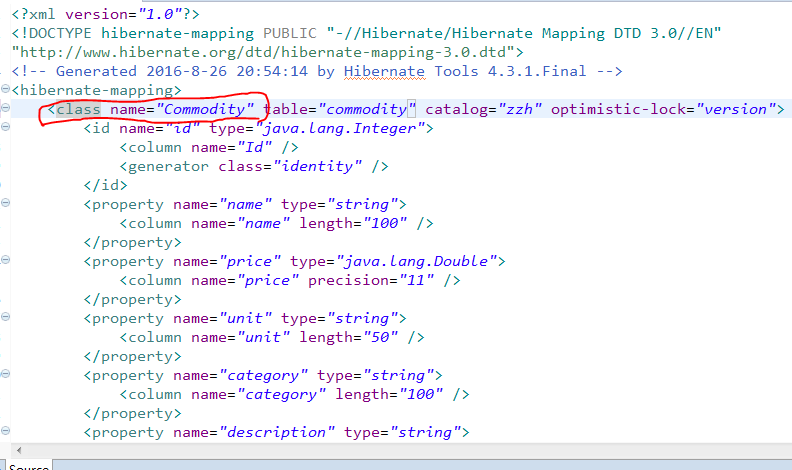Click the optimistic-lock value "version"
792x470 pixels.
pos(735,110)
